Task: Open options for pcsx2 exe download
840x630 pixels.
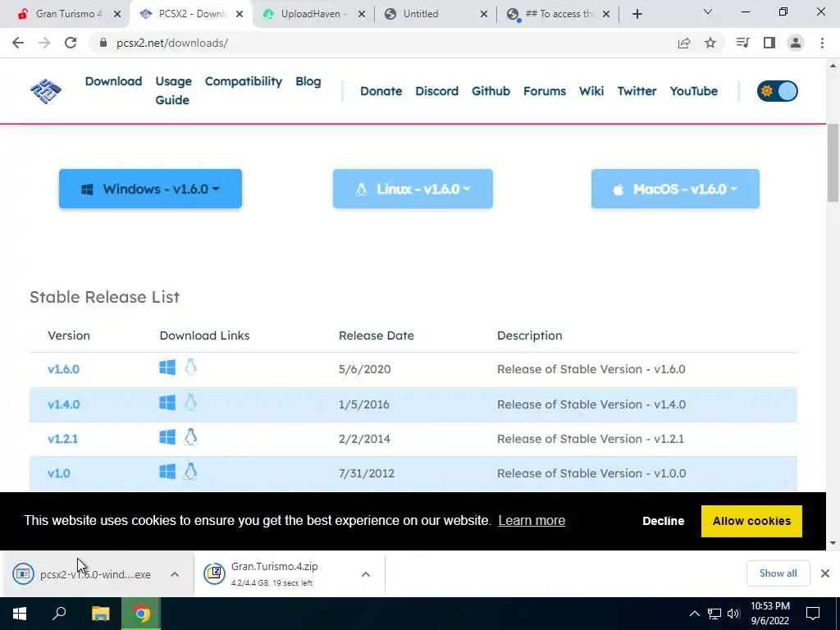Action: click(175, 574)
